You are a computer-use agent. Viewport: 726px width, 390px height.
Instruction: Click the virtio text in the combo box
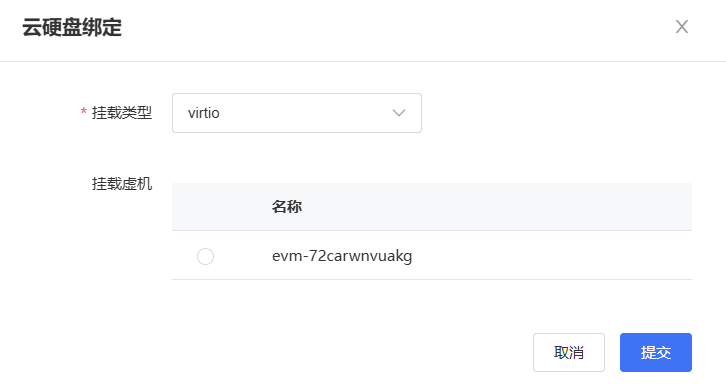pyautogui.click(x=204, y=113)
